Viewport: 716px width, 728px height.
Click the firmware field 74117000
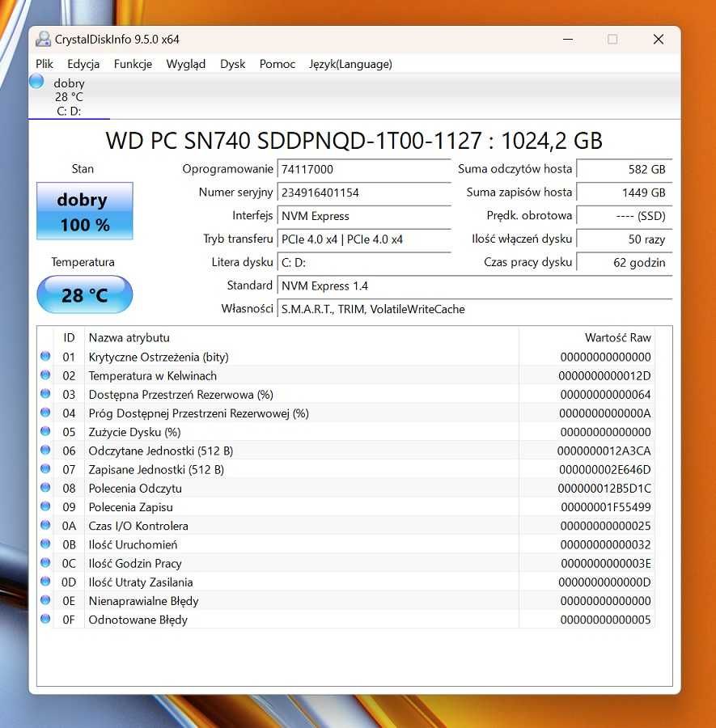364,169
